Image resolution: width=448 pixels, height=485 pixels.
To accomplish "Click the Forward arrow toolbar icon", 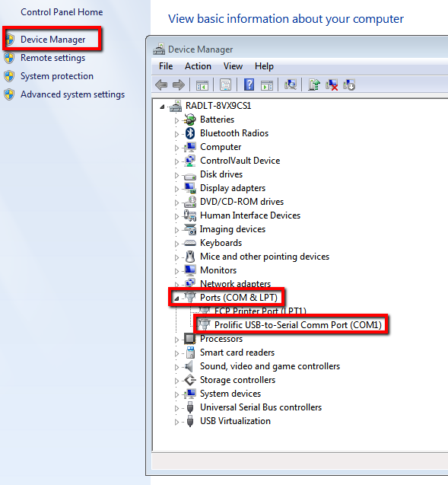I will [x=179, y=85].
